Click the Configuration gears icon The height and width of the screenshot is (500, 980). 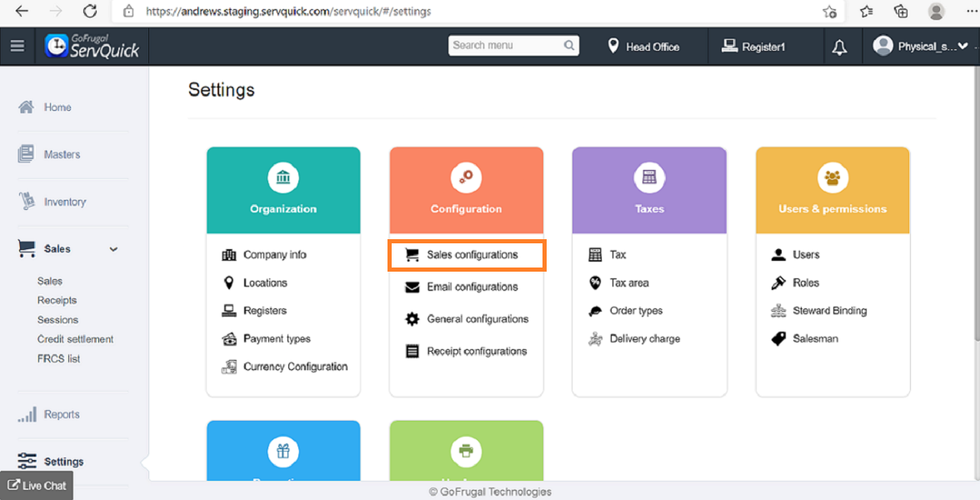466,177
